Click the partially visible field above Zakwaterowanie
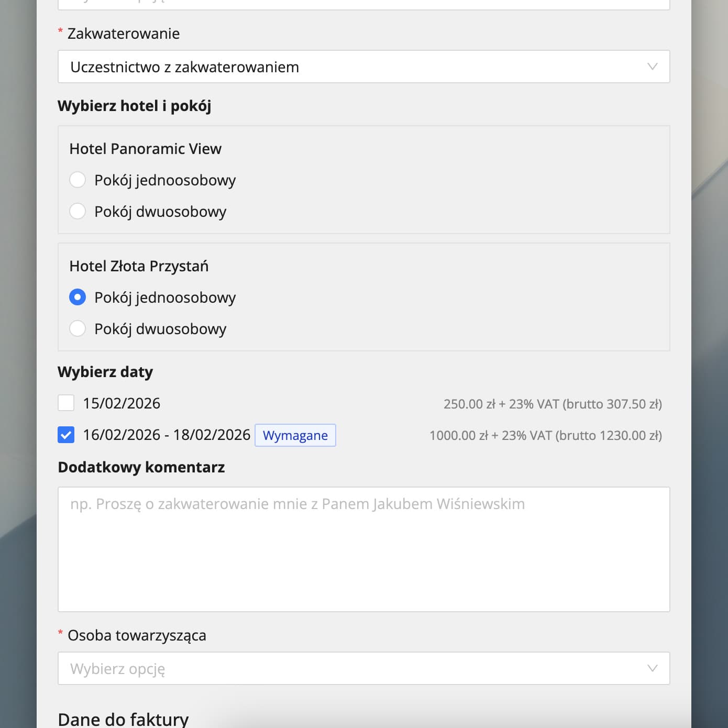The image size is (728, 728). pos(363,4)
